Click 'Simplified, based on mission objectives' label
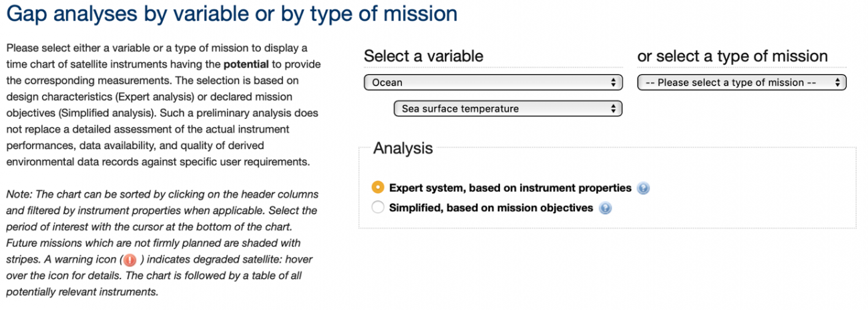The width and height of the screenshot is (868, 310). tap(491, 208)
